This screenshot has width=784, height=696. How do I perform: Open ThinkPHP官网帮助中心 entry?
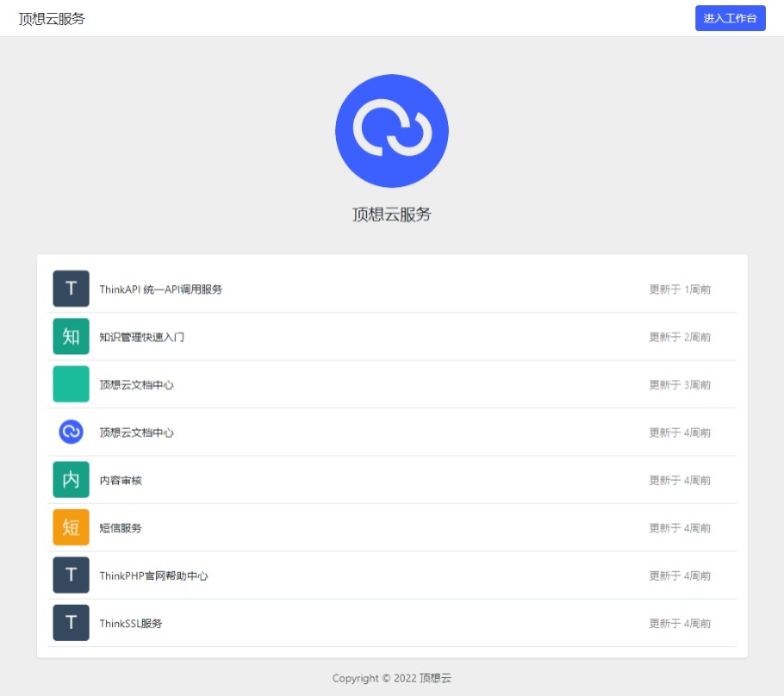tap(157, 575)
